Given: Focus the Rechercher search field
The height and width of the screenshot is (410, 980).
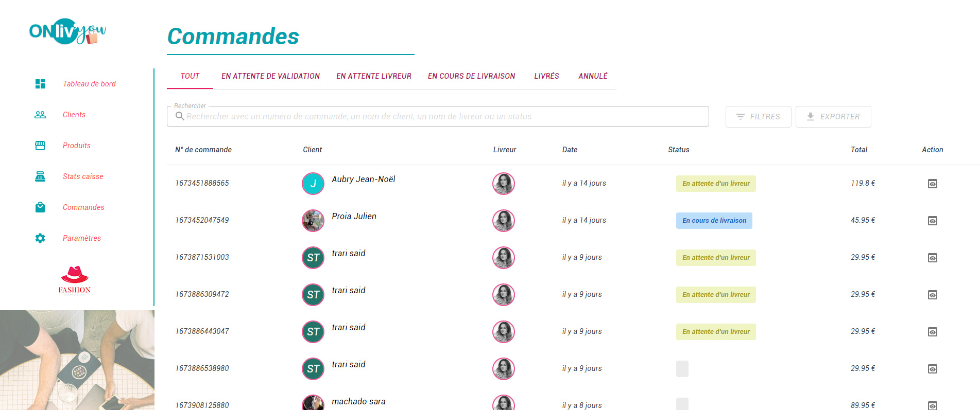Looking at the screenshot, I should (438, 116).
